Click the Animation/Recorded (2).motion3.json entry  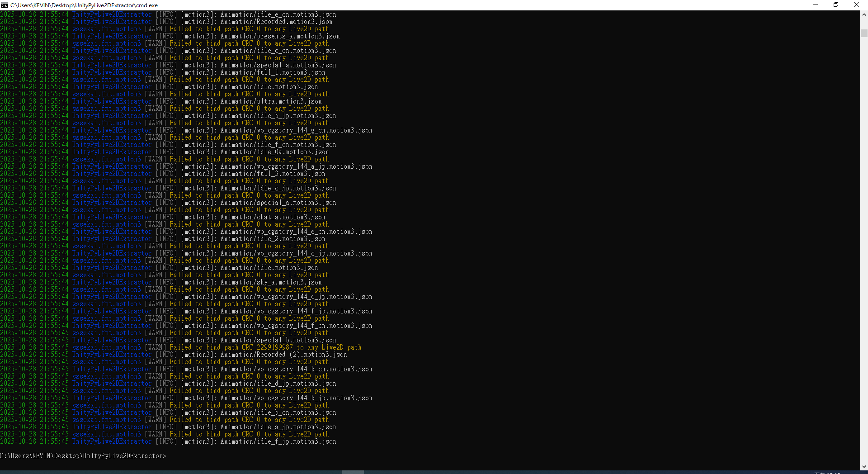point(283,355)
